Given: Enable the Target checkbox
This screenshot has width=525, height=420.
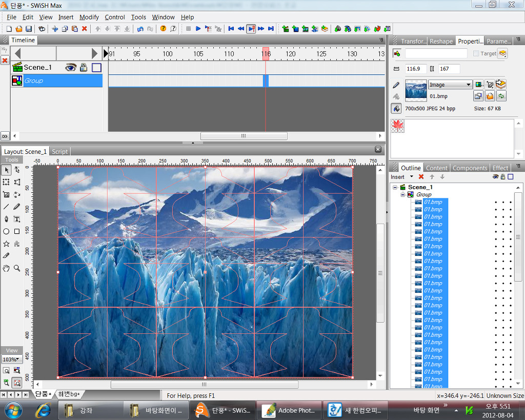Looking at the screenshot, I should 476,53.
